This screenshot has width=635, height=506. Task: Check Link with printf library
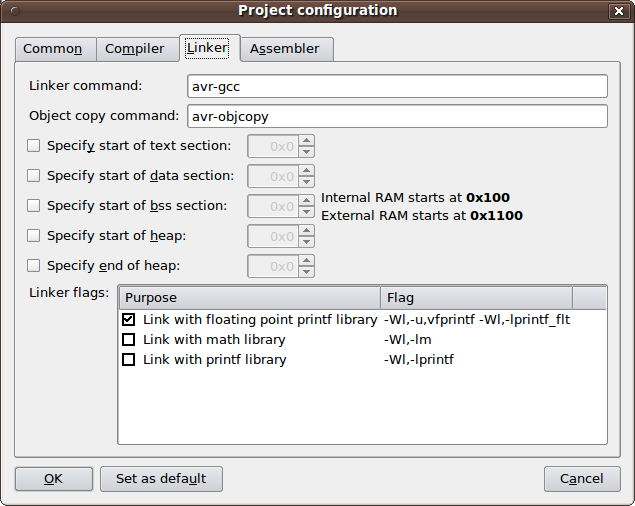(128, 360)
